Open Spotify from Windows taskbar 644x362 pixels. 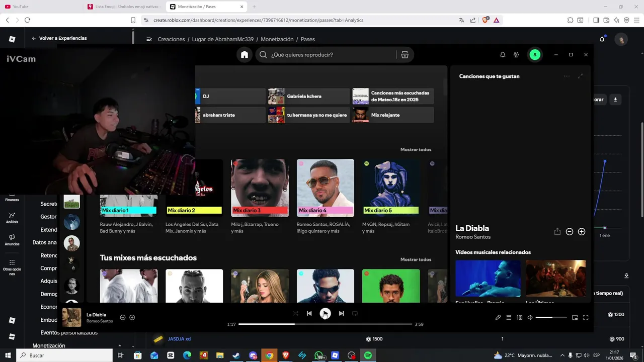368,355
